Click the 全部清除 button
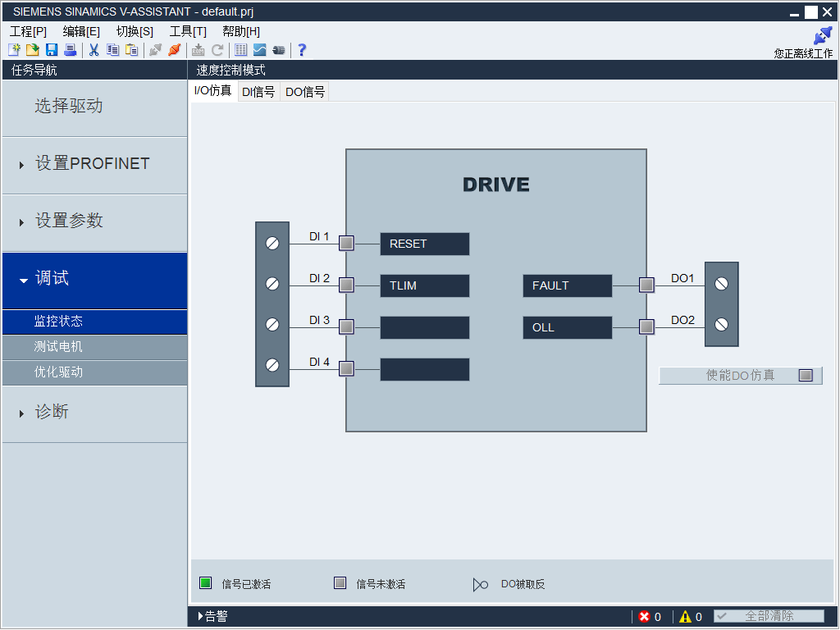Screen dimensions: 840x630 pyautogui.click(x=769, y=617)
